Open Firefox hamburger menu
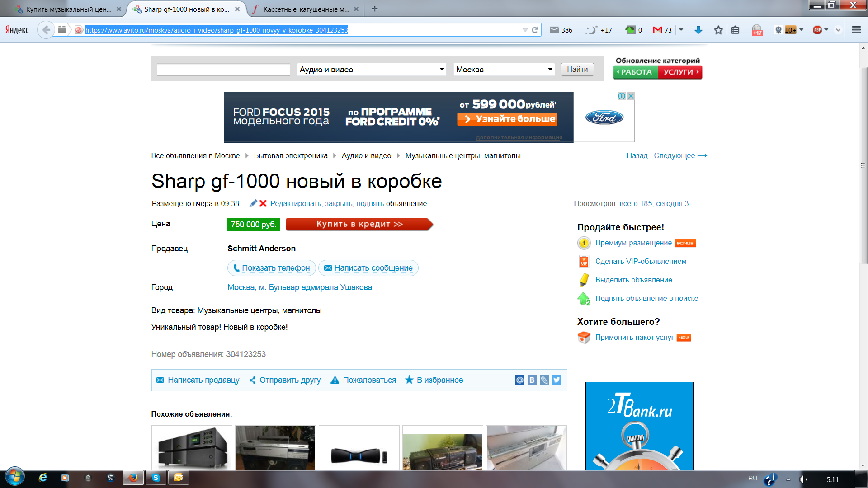Screen dimensions: 868x488 pos(856,30)
